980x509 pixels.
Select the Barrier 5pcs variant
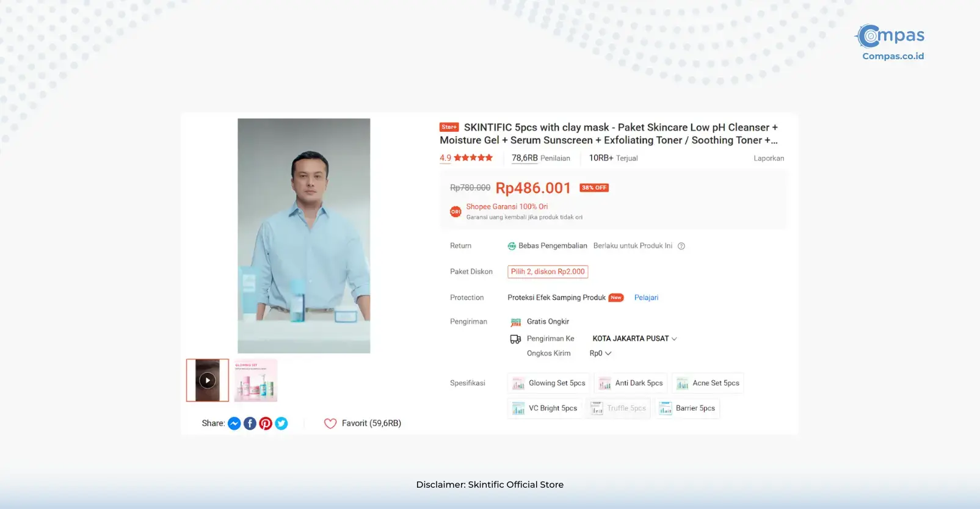pyautogui.click(x=688, y=408)
